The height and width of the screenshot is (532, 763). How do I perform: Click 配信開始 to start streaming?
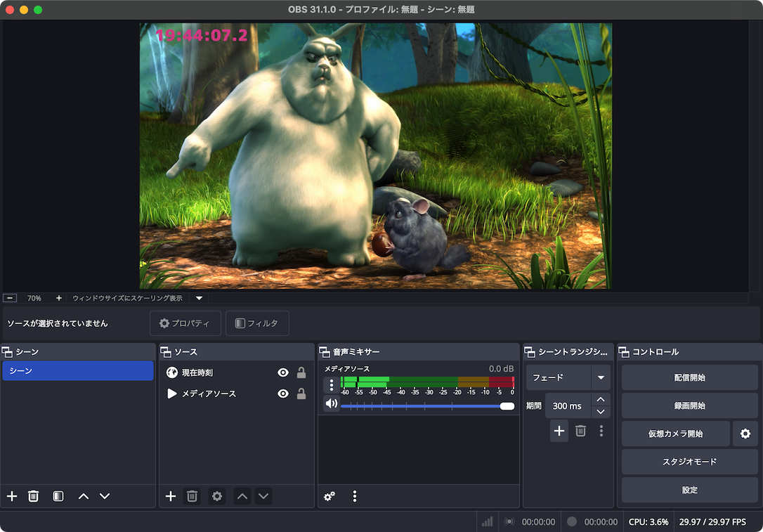(x=689, y=377)
